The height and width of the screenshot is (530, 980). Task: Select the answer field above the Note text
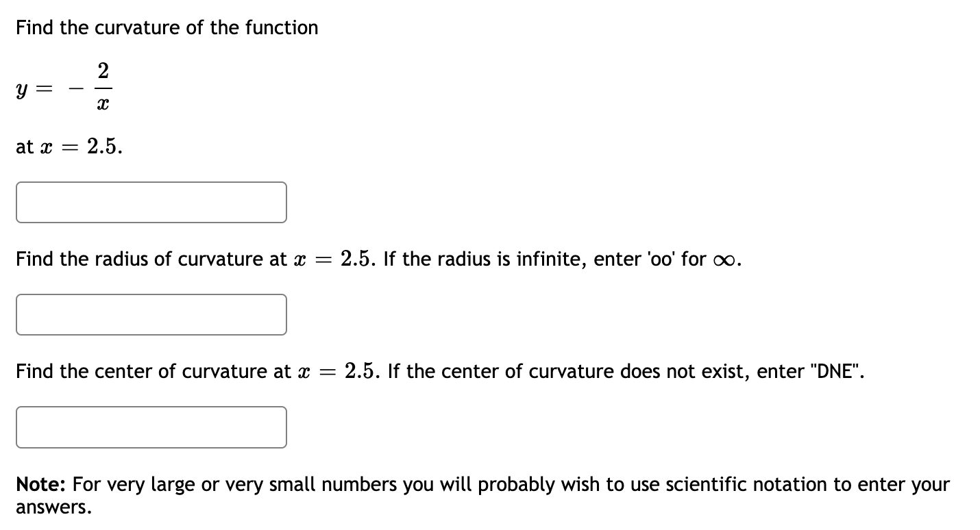(x=151, y=427)
